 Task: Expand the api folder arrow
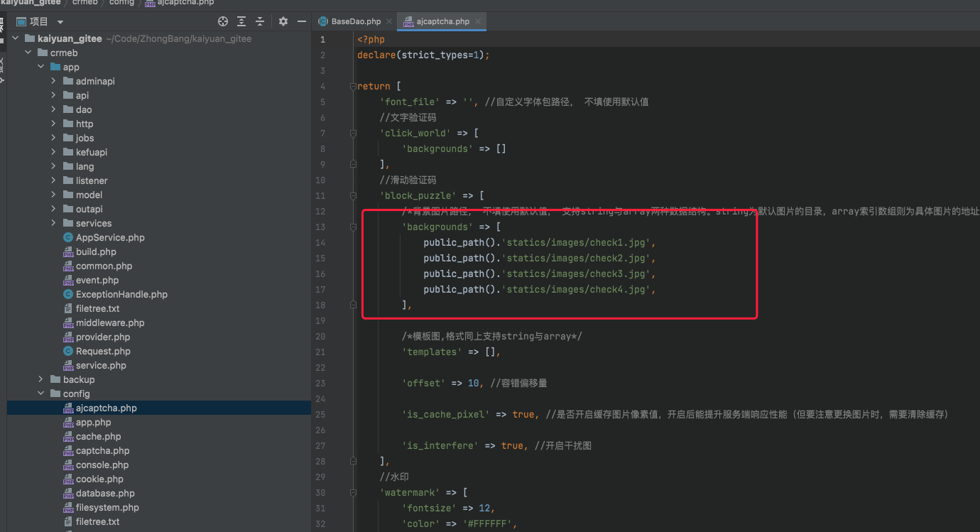point(54,95)
